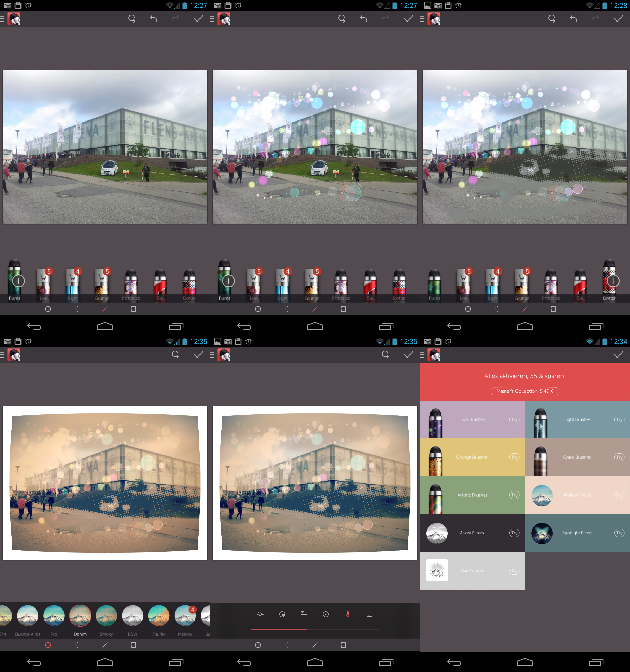Open filters tab in the 12:35 screen

coord(48,645)
